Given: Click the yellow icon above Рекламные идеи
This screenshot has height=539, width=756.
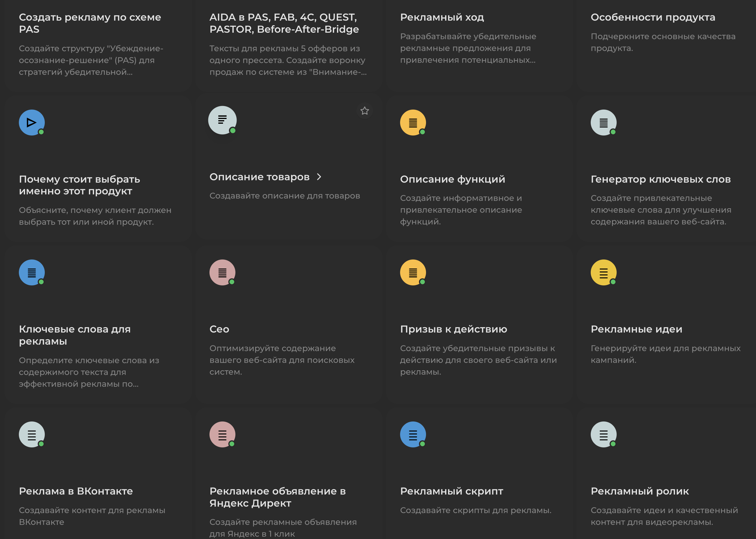Looking at the screenshot, I should tap(603, 272).
